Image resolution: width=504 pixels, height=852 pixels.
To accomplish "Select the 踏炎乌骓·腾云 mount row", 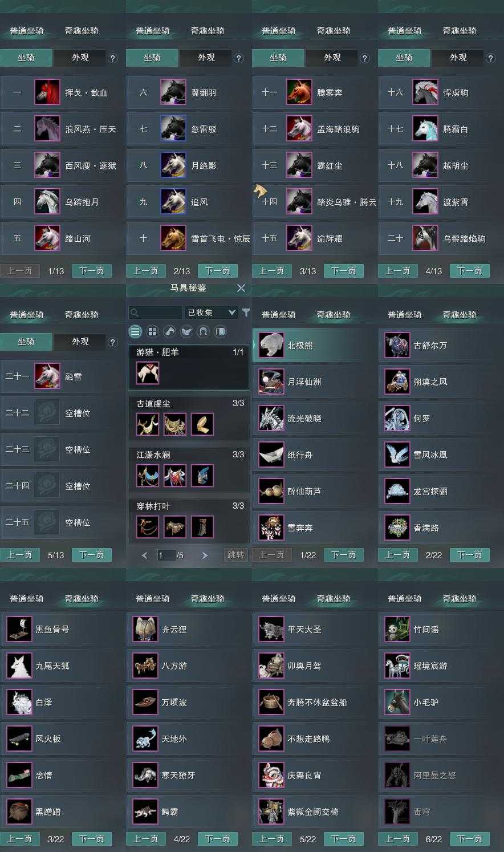I will pos(315,202).
